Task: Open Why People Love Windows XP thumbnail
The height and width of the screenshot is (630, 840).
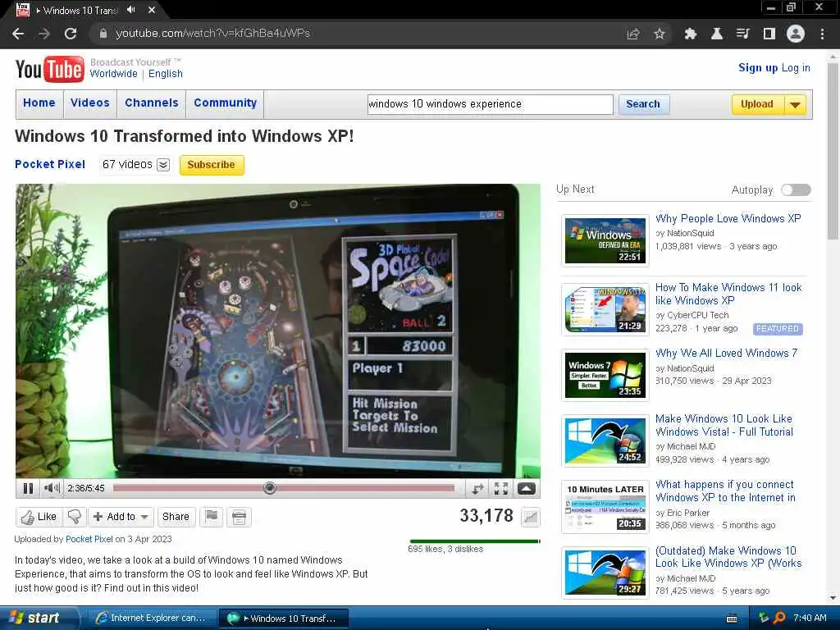Action: pyautogui.click(x=605, y=240)
